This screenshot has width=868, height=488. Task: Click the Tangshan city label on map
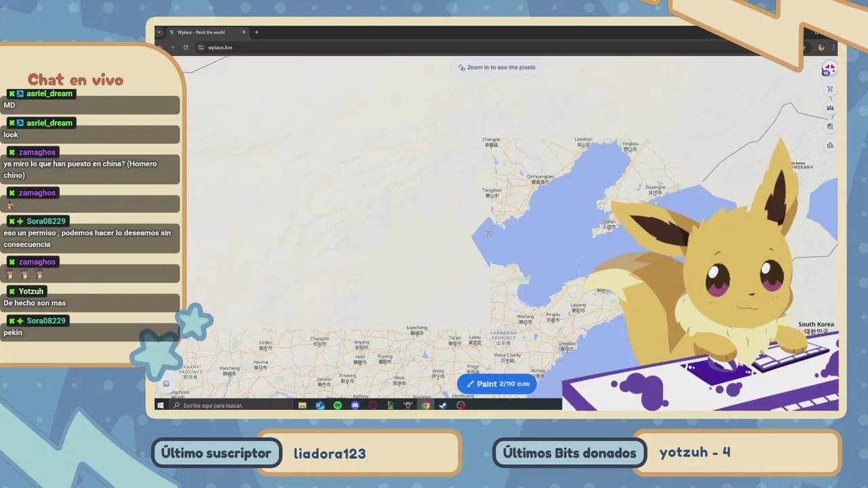coord(492,192)
